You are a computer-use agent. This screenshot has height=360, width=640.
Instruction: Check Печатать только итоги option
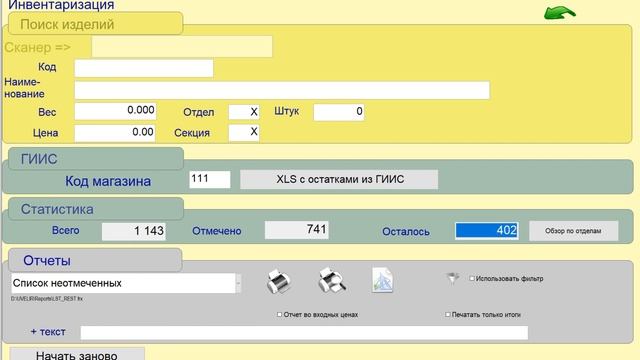pos(448,314)
